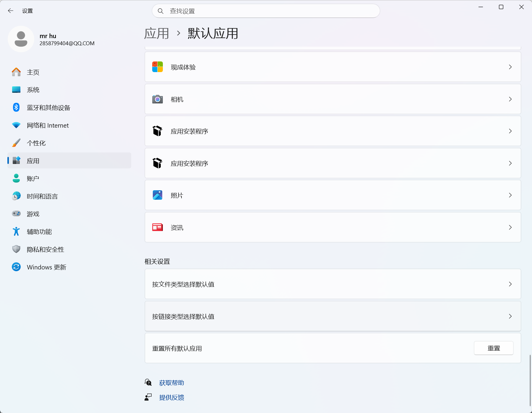Open the 现成体验 app icon
This screenshot has height=413, width=532.
158,67
